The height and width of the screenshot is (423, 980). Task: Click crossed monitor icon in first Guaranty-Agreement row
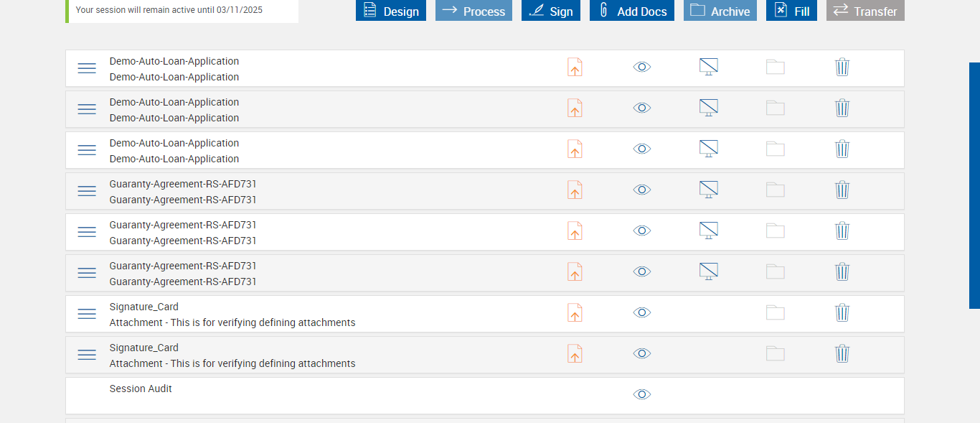pyautogui.click(x=709, y=190)
